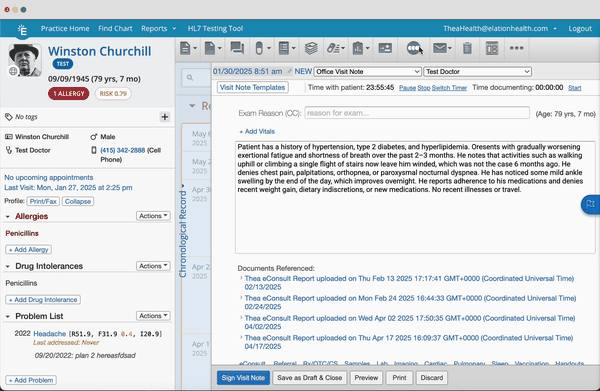Click the Exam Reason input field
The image size is (600, 391).
click(x=417, y=113)
